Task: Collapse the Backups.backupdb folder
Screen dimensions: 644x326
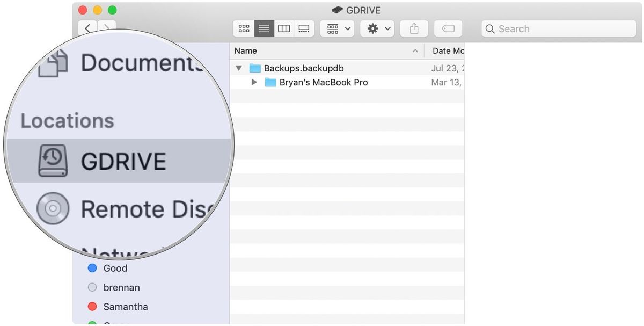Action: 238,68
